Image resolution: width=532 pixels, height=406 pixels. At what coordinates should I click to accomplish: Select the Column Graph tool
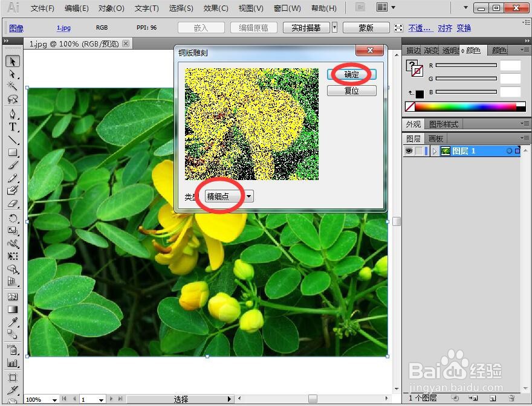tap(13, 362)
